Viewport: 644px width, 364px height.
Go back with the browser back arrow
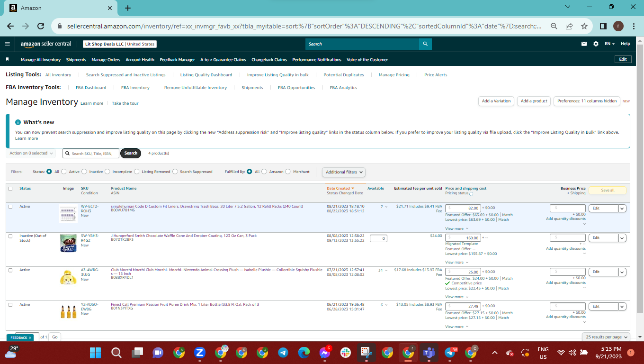point(10,26)
